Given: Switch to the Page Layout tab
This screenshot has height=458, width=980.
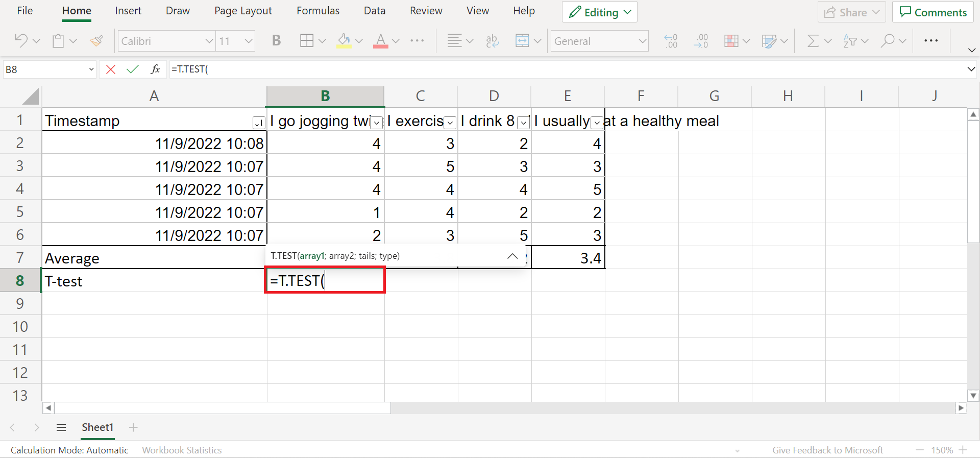Looking at the screenshot, I should [243, 11].
